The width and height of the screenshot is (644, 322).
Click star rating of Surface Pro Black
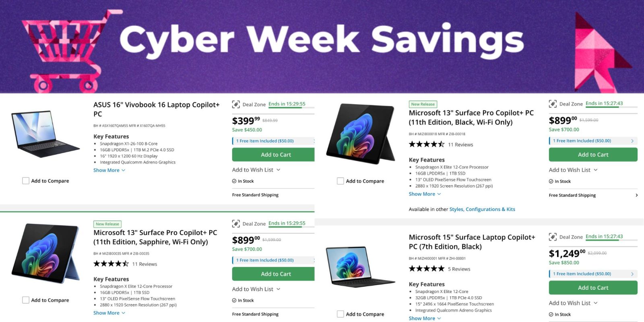[427, 144]
